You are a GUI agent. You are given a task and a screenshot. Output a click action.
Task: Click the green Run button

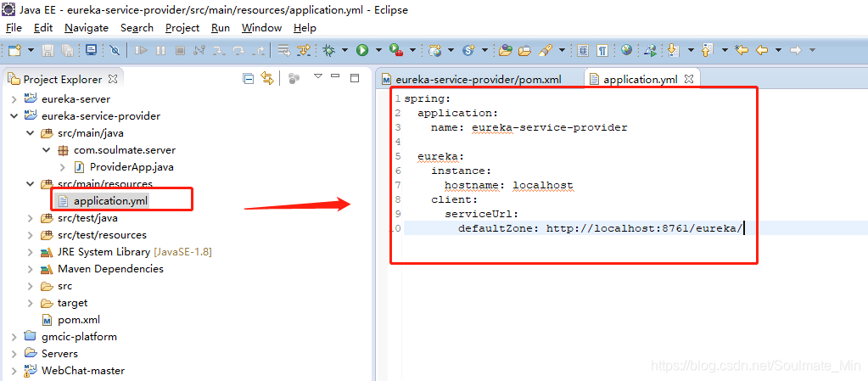point(362,50)
